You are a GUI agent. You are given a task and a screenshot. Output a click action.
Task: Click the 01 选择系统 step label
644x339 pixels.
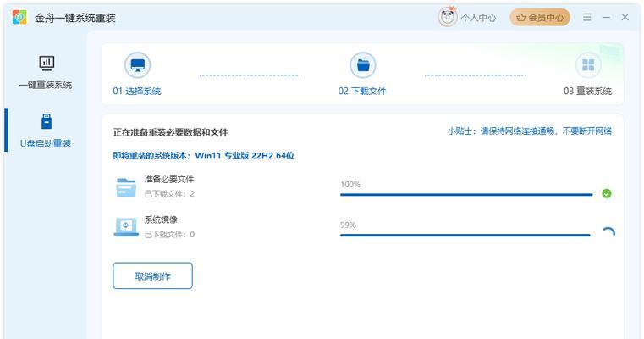[137, 91]
